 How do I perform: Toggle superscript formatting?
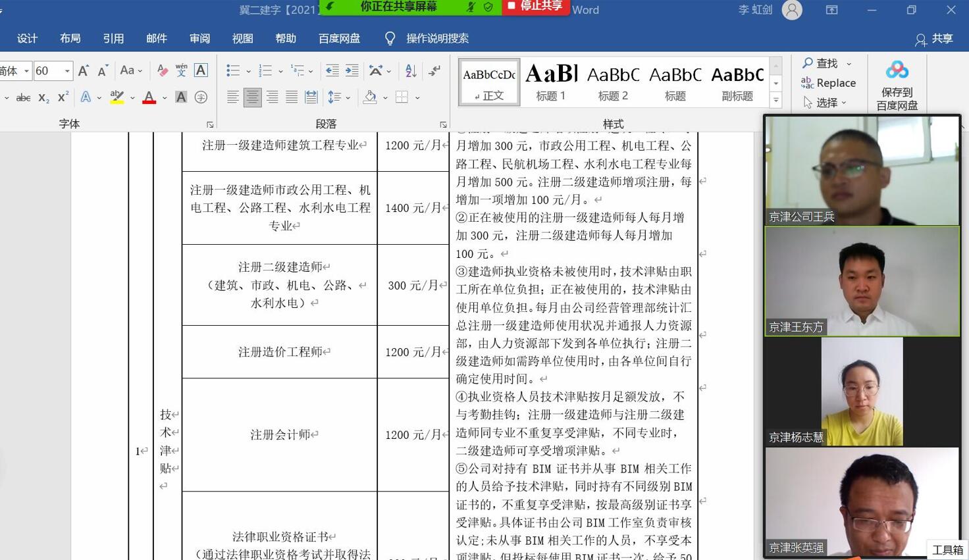63,97
